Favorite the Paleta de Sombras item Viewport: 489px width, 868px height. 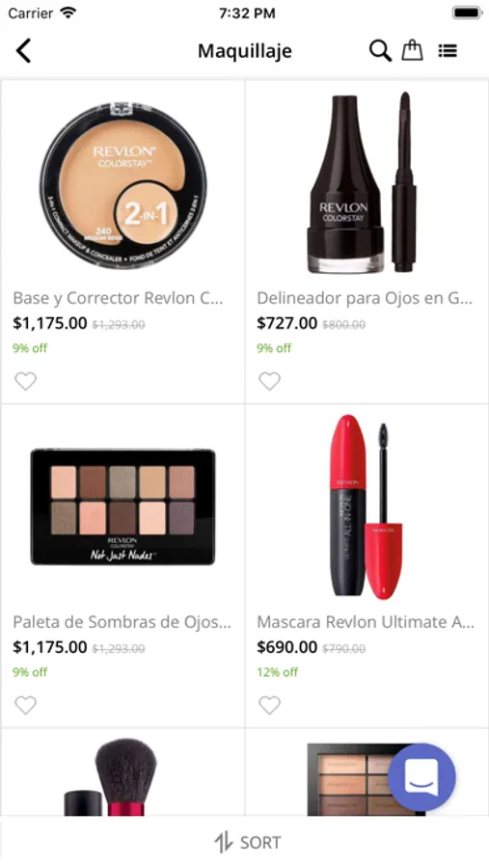pos(25,705)
